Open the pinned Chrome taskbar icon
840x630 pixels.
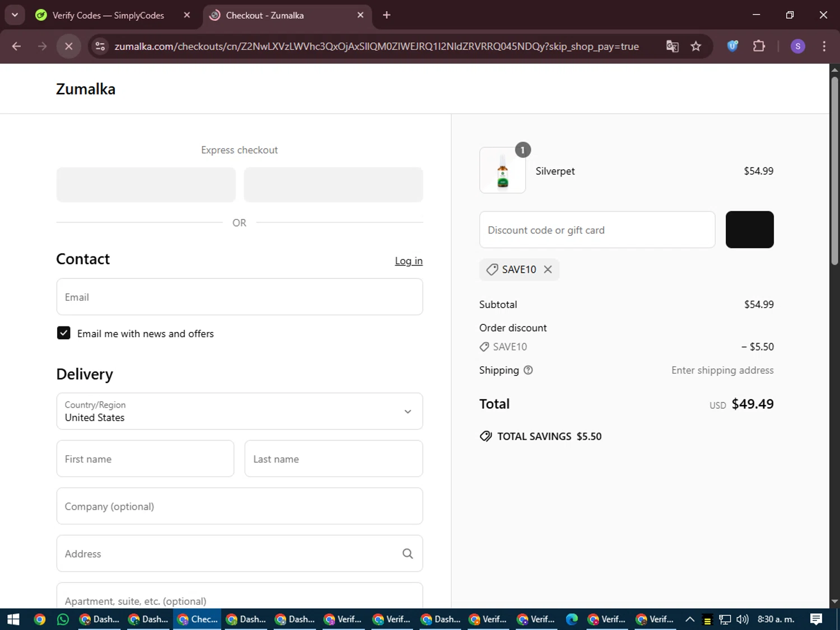[39, 619]
